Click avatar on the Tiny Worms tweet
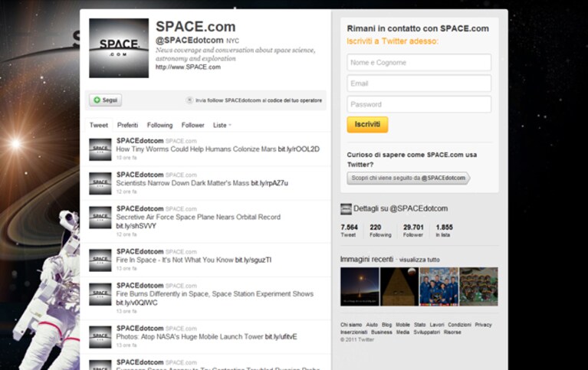The height and width of the screenshot is (370, 588). tap(100, 149)
